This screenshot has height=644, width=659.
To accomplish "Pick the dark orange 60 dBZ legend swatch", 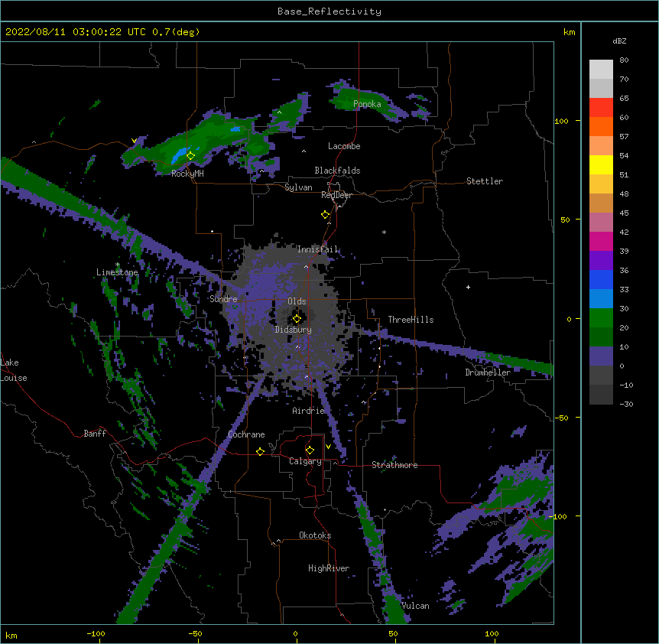I will point(601,126).
